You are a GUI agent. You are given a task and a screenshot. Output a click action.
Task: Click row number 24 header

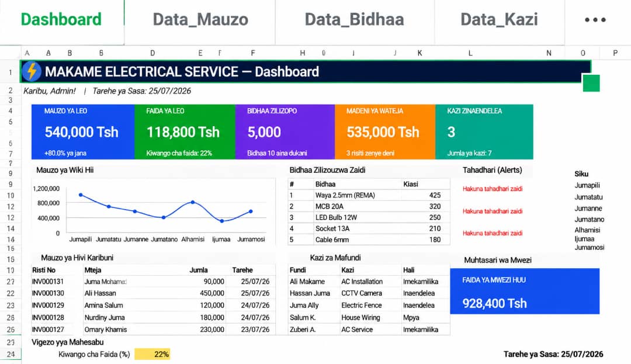tap(11, 354)
